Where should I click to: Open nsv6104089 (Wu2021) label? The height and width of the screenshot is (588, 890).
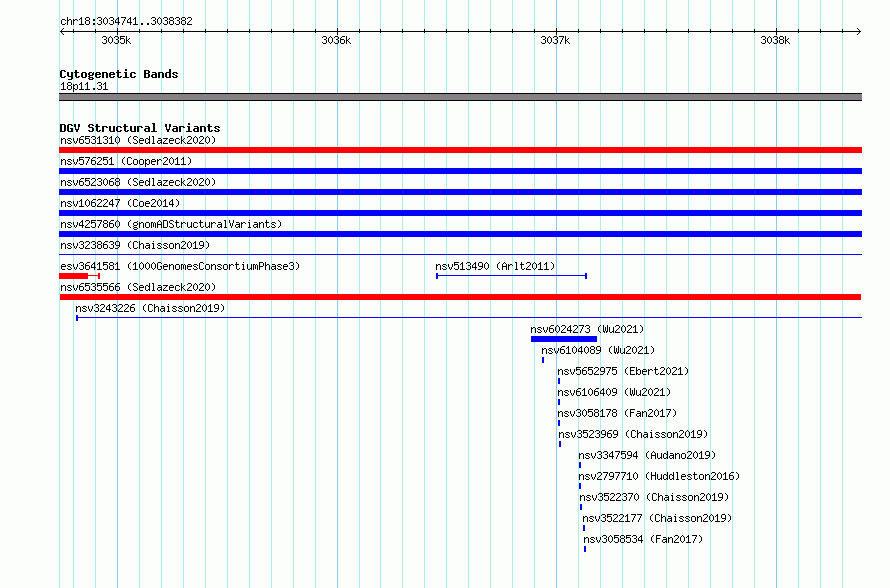click(598, 350)
